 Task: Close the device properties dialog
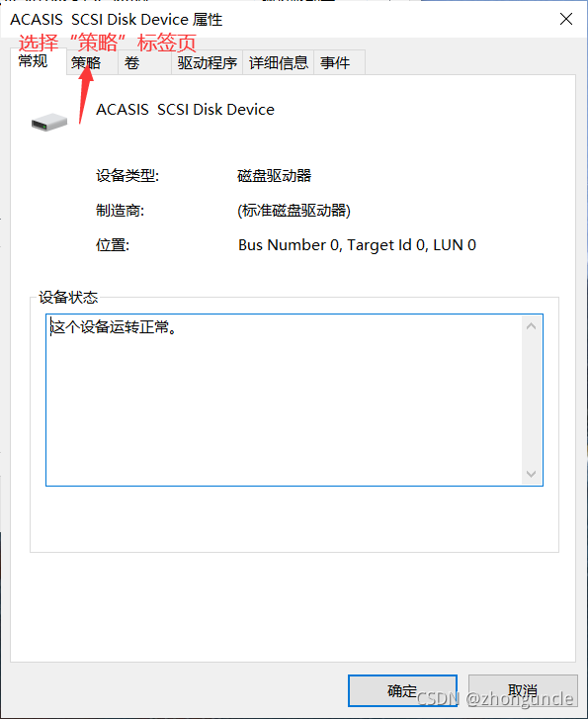[566, 19]
